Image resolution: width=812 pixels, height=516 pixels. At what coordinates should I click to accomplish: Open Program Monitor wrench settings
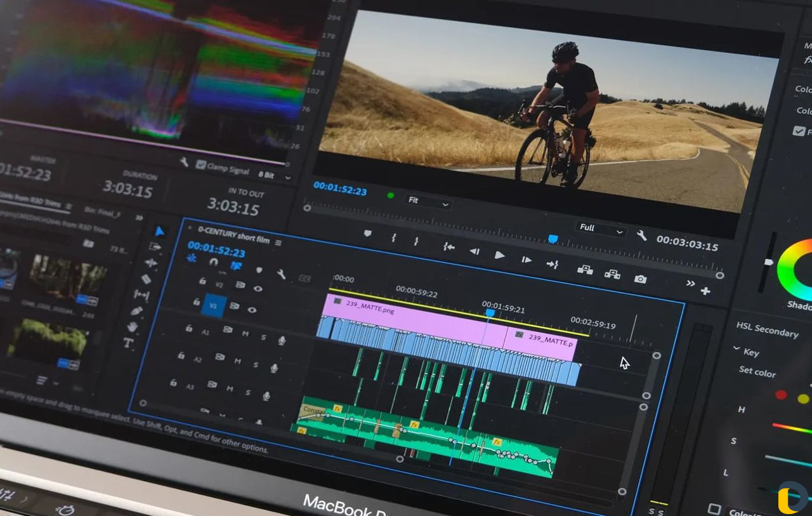641,235
